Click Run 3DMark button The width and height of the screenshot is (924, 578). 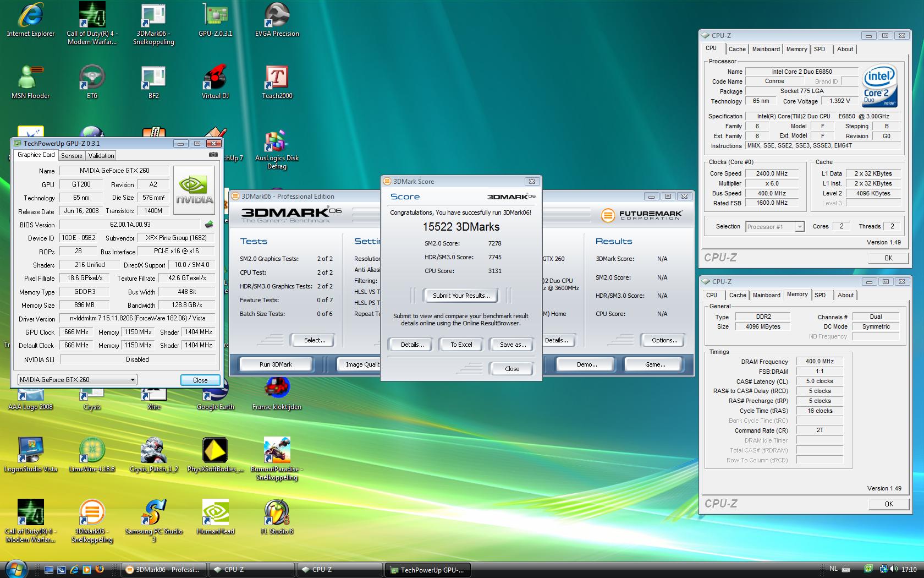[x=276, y=364]
